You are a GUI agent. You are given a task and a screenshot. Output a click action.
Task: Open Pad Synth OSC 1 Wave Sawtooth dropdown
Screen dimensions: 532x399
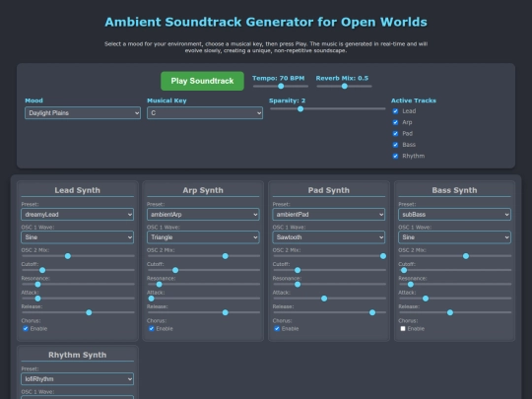[329, 237]
